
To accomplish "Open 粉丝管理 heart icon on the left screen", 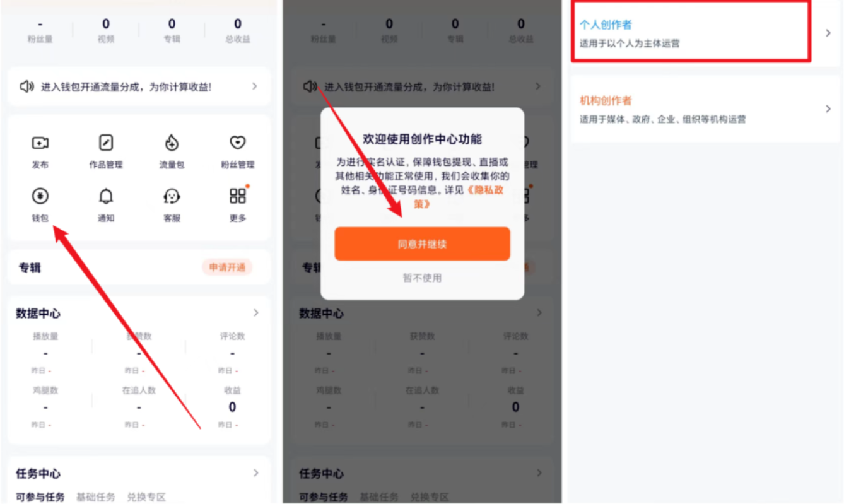I will click(237, 143).
